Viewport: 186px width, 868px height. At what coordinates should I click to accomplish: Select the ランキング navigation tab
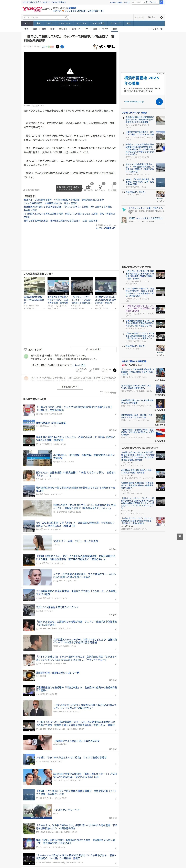coord(115,24)
